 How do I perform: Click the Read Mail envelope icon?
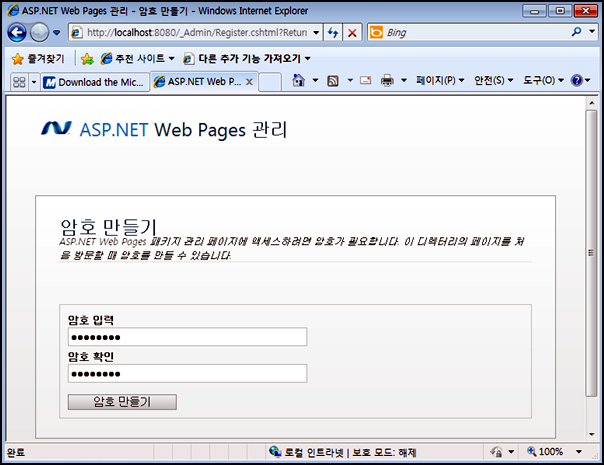pyautogui.click(x=365, y=81)
